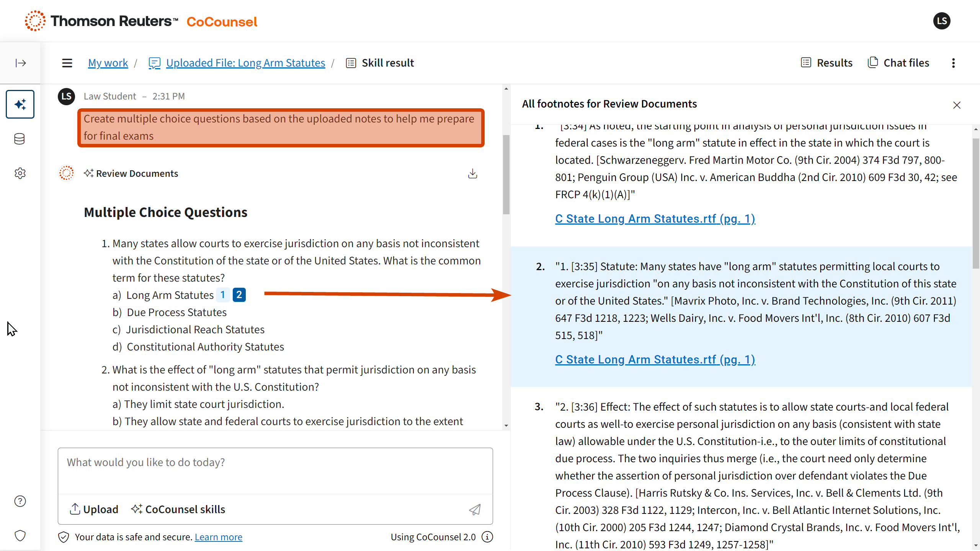The height and width of the screenshot is (551, 980).
Task: Click footnote badge 2 after Long Arm Statutes
Action: coord(239,295)
